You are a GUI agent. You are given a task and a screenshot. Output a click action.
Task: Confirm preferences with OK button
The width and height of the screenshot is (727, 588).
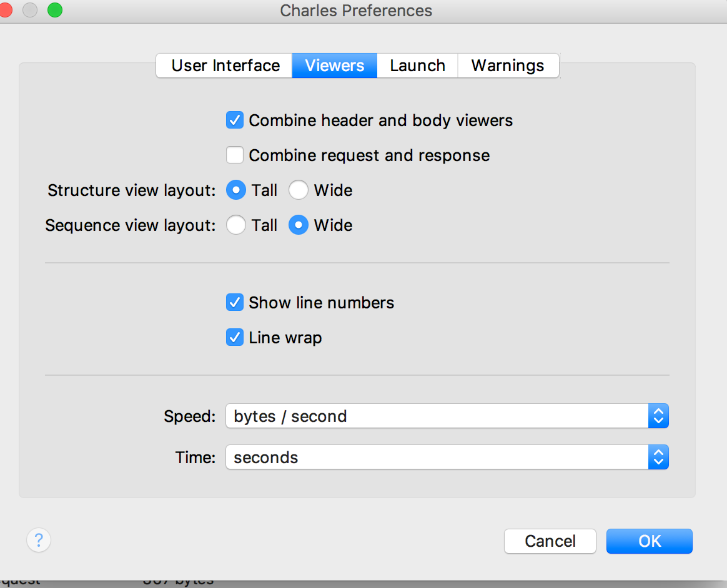click(649, 541)
